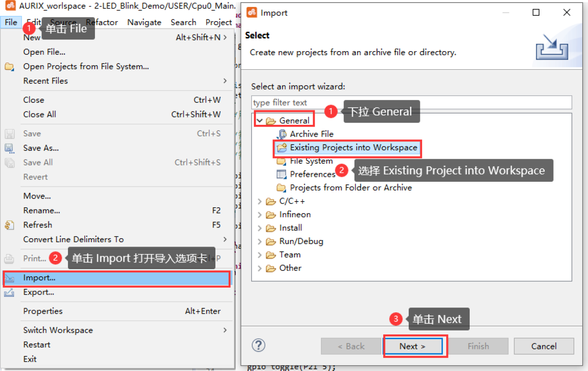Expand the Other category
The height and width of the screenshot is (371, 588).
(260, 268)
